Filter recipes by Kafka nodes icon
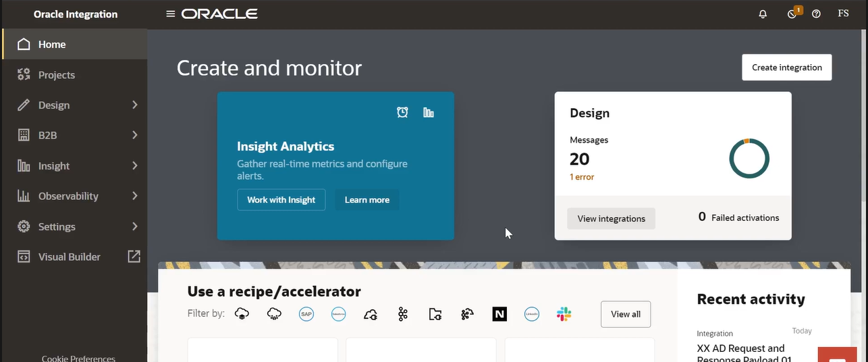 [403, 314]
